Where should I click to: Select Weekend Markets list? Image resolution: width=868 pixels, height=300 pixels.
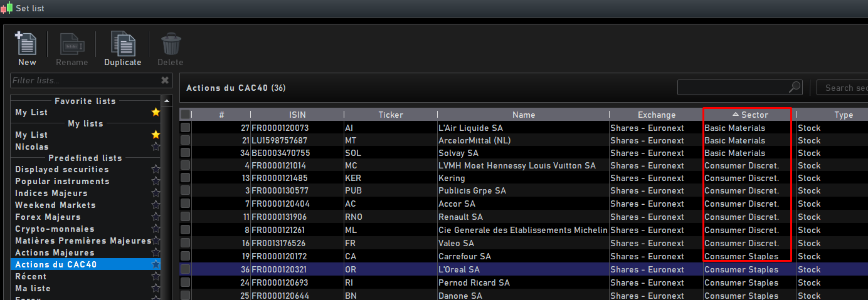click(x=55, y=205)
